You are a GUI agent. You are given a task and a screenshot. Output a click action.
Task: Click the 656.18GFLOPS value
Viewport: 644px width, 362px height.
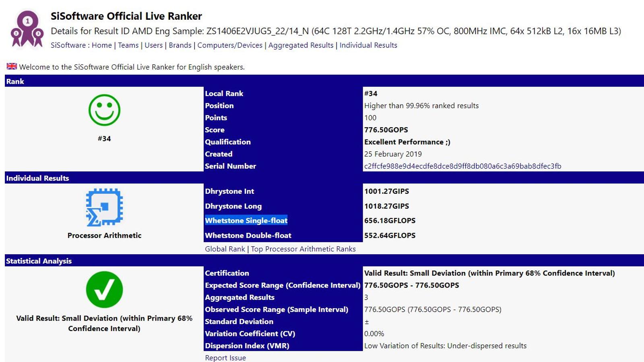pos(390,220)
